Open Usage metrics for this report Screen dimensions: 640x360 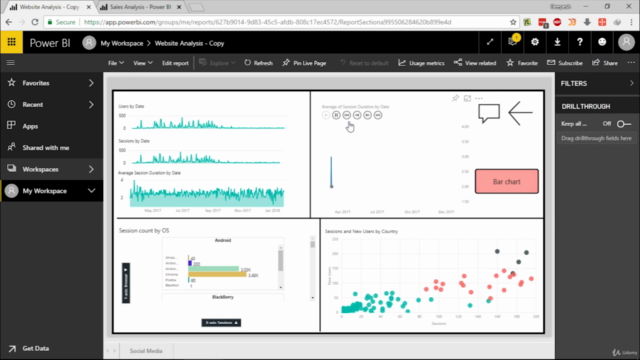pyautogui.click(x=421, y=63)
